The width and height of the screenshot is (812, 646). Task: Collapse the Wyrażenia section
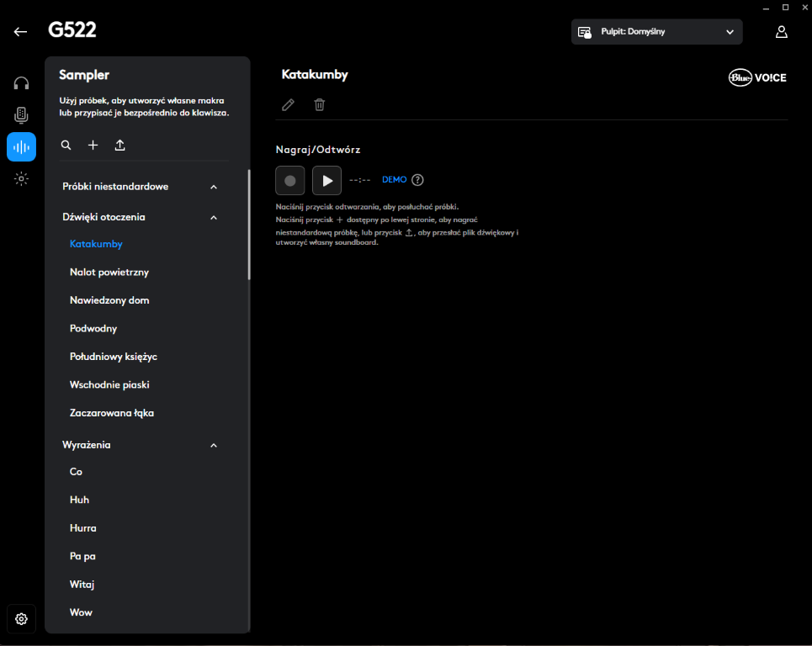click(x=213, y=445)
